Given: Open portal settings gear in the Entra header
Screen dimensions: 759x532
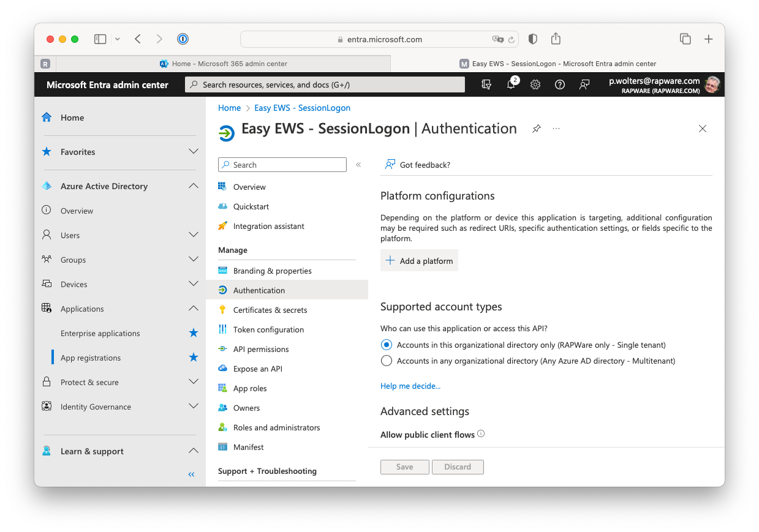Looking at the screenshot, I should coord(535,84).
